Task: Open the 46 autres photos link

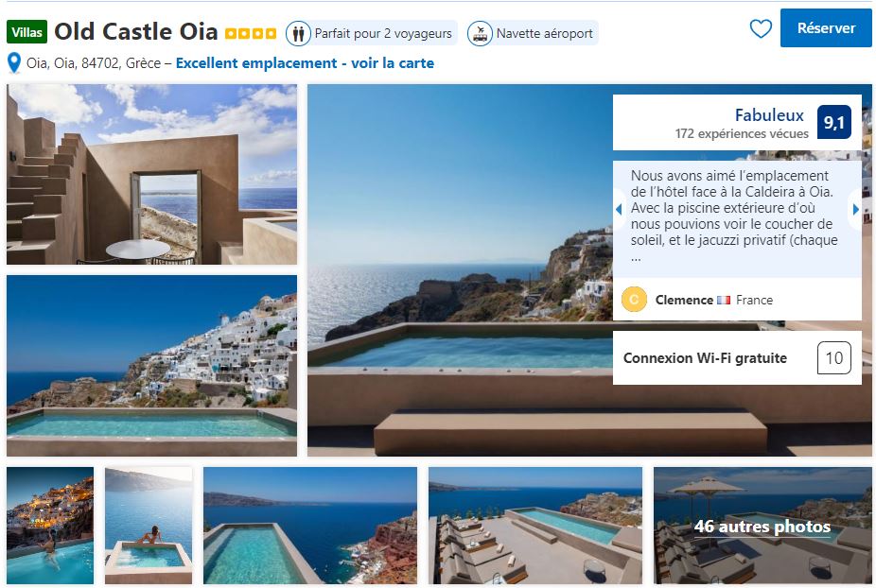Action: pos(762,527)
